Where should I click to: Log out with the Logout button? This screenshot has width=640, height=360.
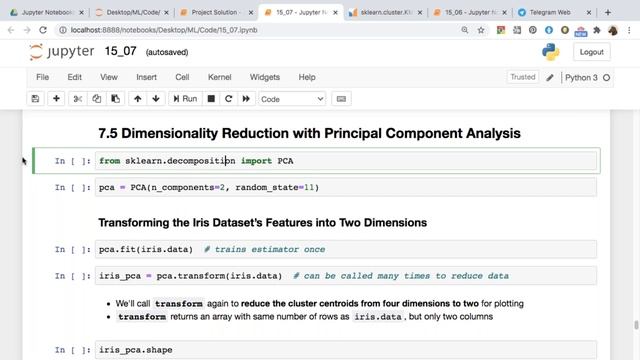click(x=591, y=52)
